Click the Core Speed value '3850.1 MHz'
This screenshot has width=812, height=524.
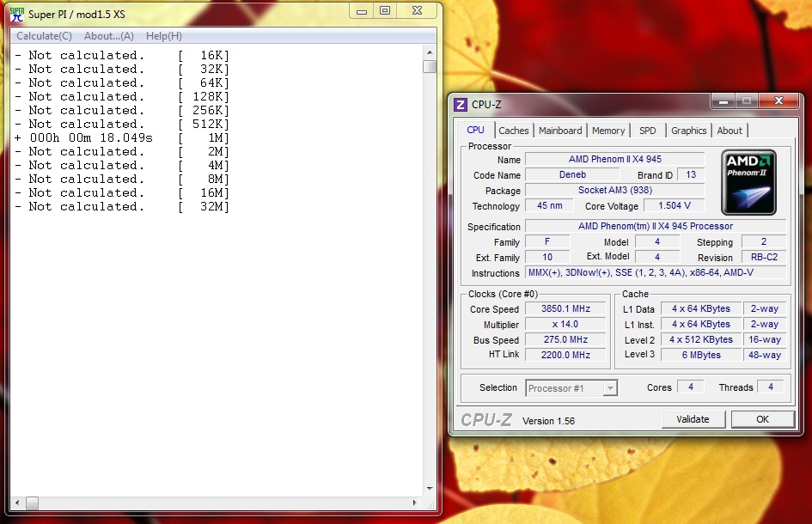[565, 308]
